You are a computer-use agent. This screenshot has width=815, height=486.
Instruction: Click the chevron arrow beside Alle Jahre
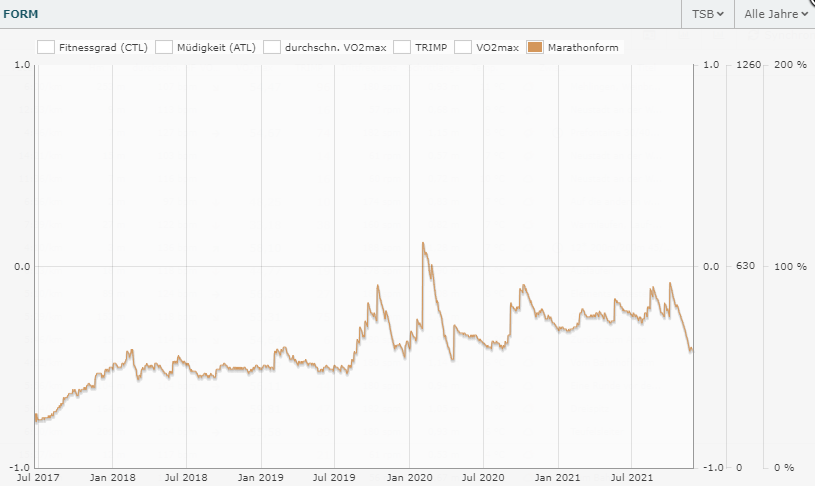click(x=804, y=15)
